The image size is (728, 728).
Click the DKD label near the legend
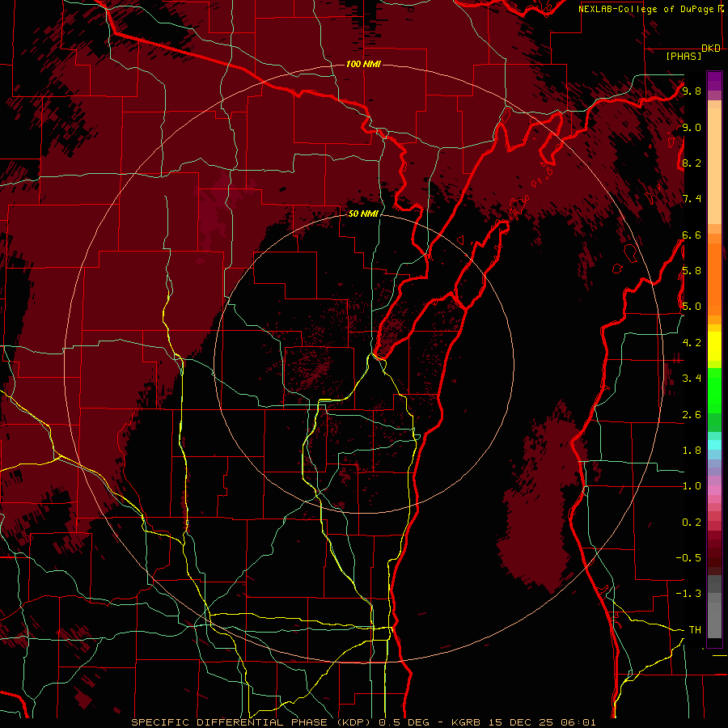click(711, 49)
